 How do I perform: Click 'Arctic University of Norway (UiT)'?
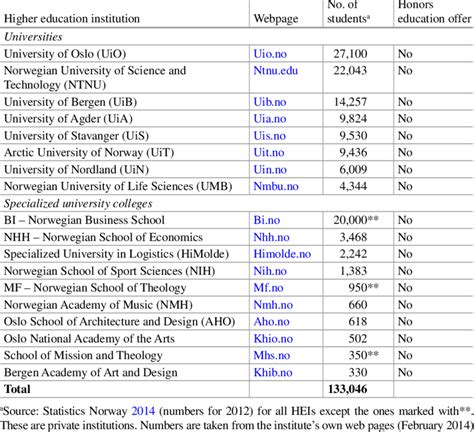(x=89, y=152)
